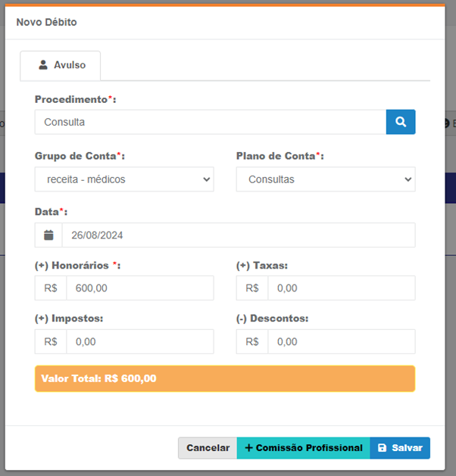This screenshot has width=456, height=476.
Task: Click the orange Valor Total banner
Action: 225,378
